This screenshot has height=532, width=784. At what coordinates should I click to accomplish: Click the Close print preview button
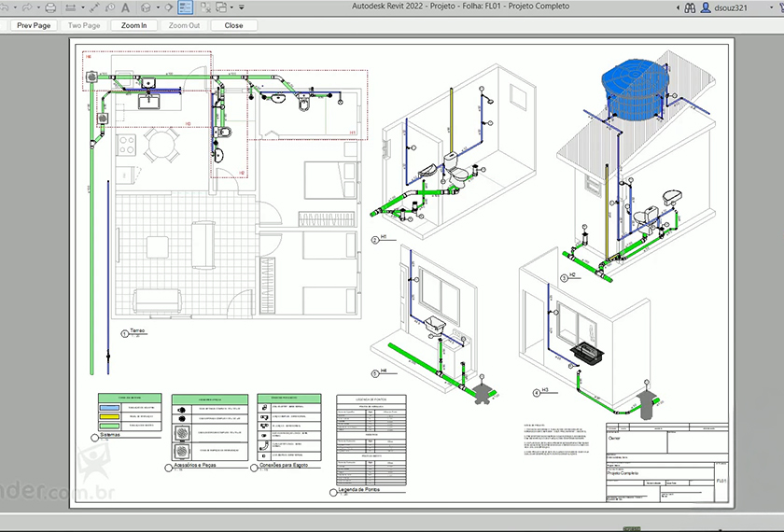click(233, 25)
